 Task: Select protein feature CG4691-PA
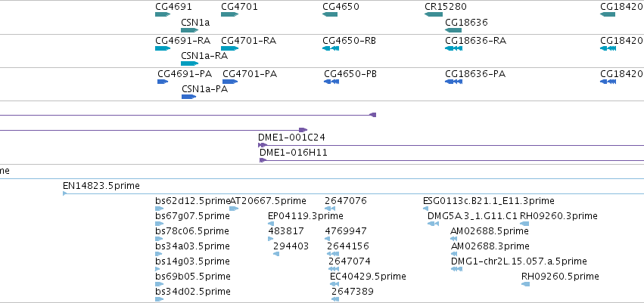163,82
